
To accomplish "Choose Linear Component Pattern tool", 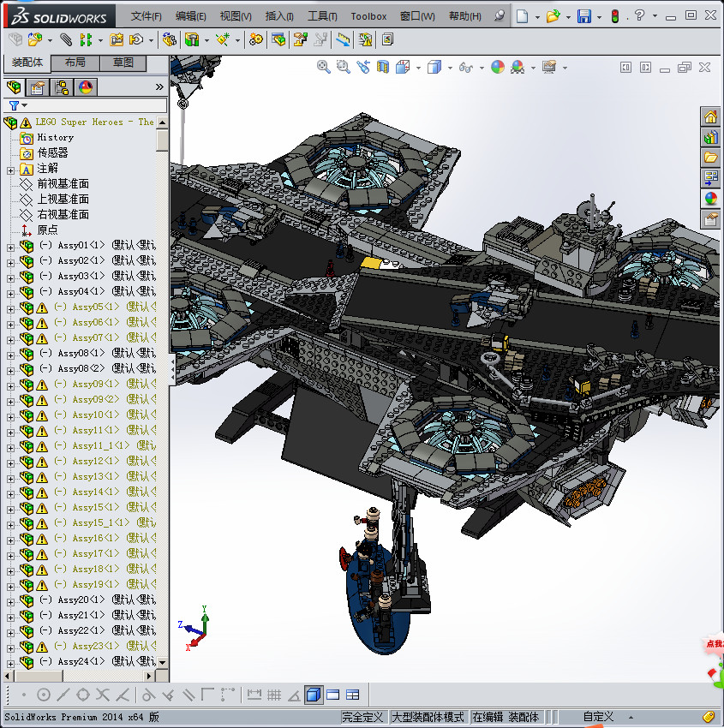I will pyautogui.click(x=86, y=40).
